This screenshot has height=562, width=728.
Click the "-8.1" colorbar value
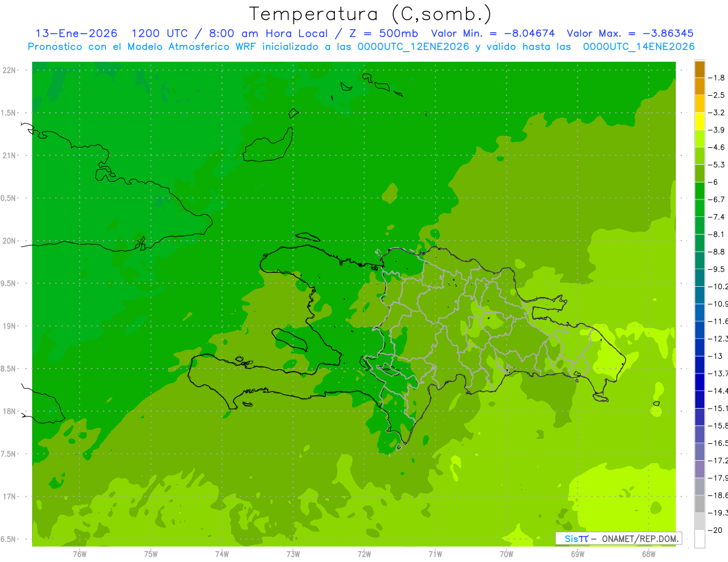[x=716, y=234]
